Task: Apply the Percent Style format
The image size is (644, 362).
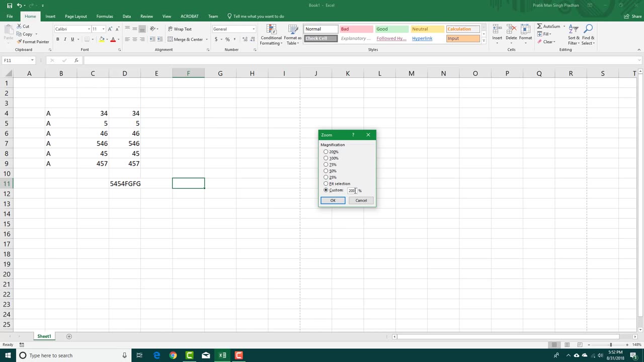Action: (x=227, y=39)
